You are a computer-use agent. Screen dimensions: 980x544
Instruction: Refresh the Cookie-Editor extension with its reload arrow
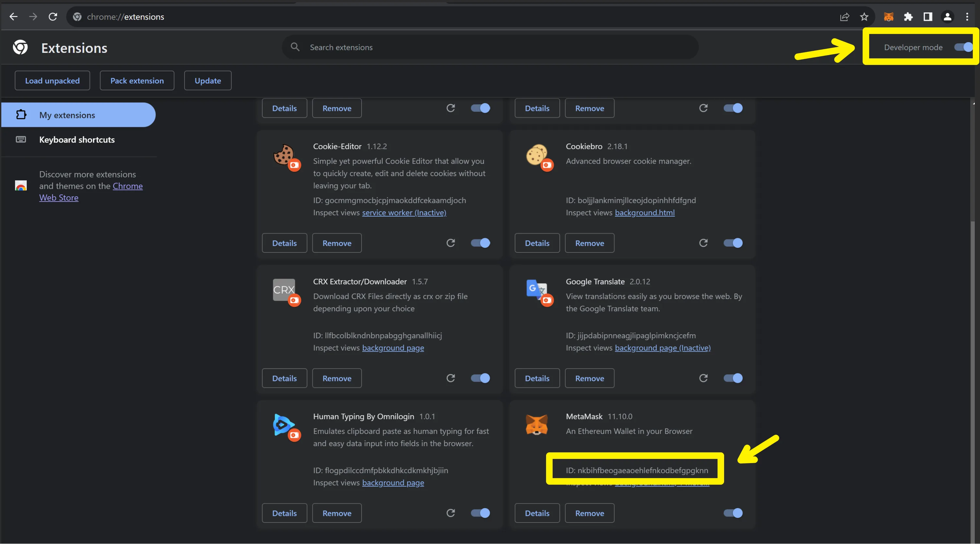451,243
